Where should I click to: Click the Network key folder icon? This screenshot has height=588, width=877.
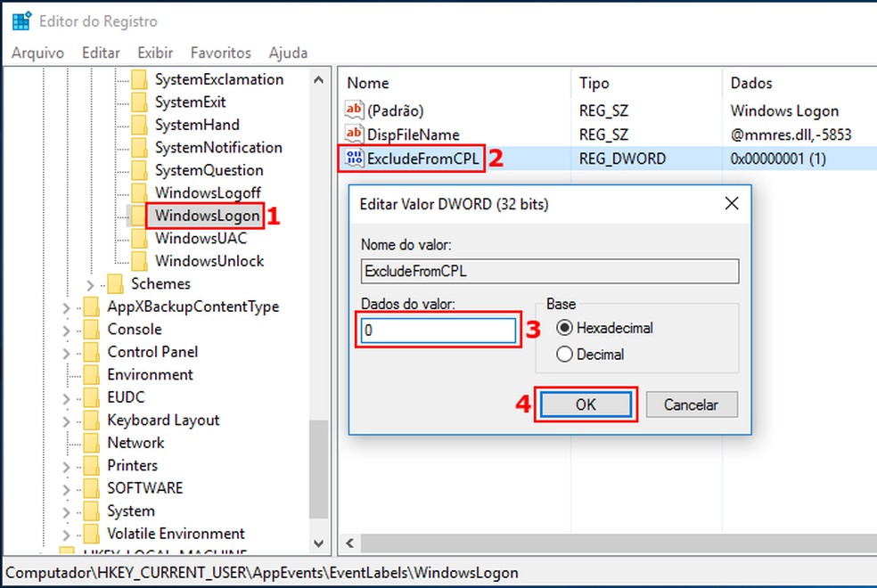coord(94,442)
